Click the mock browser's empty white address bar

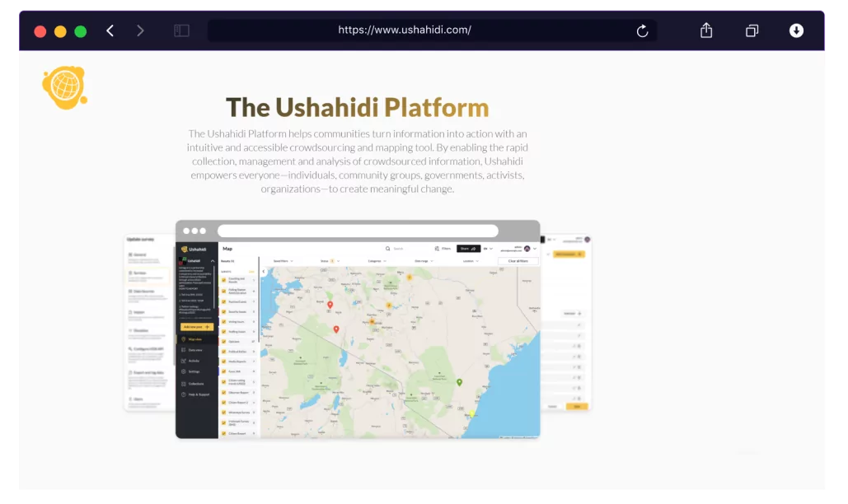[358, 231]
